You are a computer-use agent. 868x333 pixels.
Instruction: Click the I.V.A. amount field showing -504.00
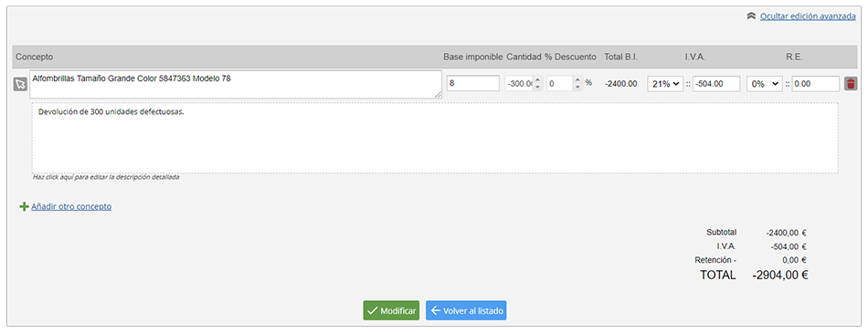tap(716, 84)
